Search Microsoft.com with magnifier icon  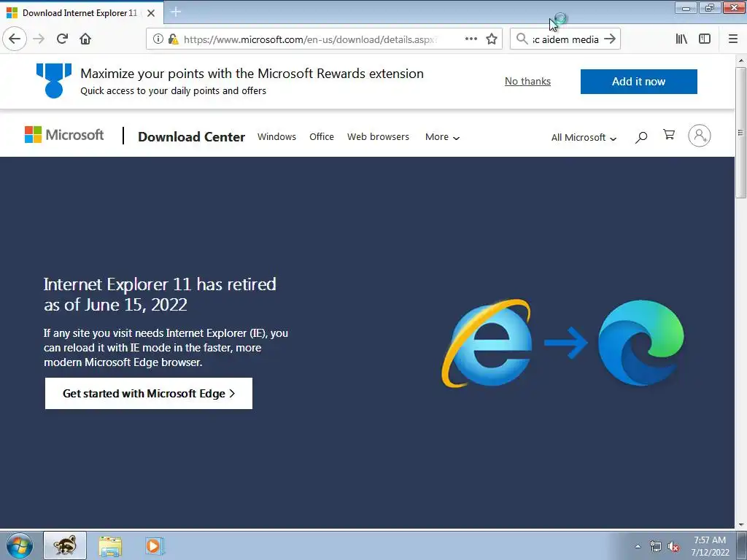coord(641,137)
